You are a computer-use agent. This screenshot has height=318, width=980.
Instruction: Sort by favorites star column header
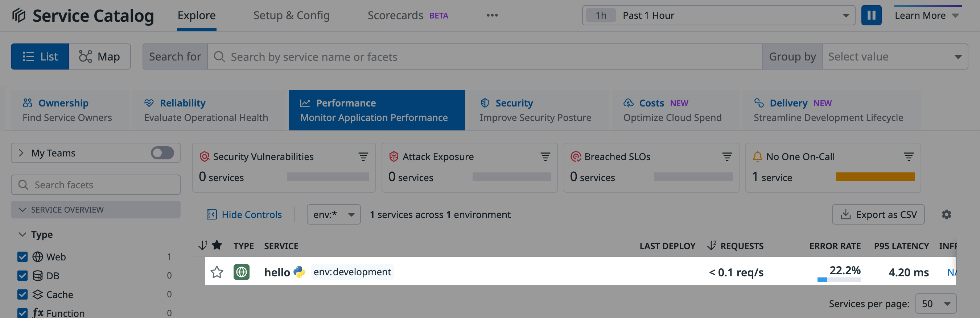pos(217,245)
